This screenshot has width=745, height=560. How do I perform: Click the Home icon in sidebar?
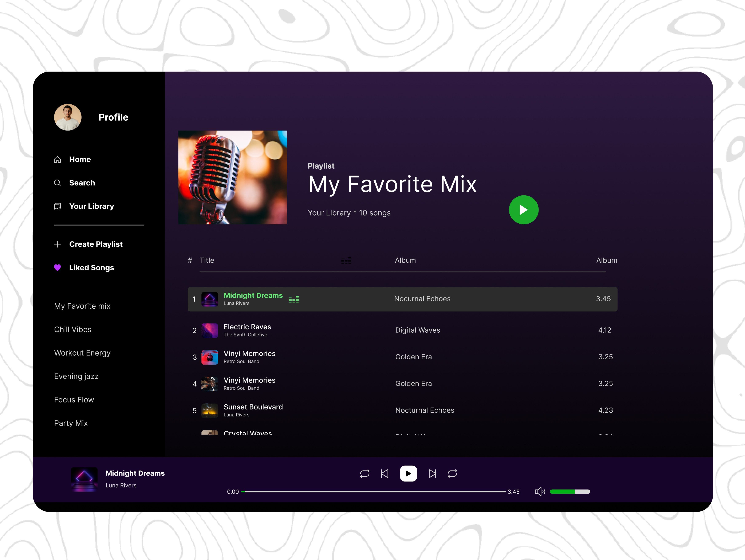(58, 160)
